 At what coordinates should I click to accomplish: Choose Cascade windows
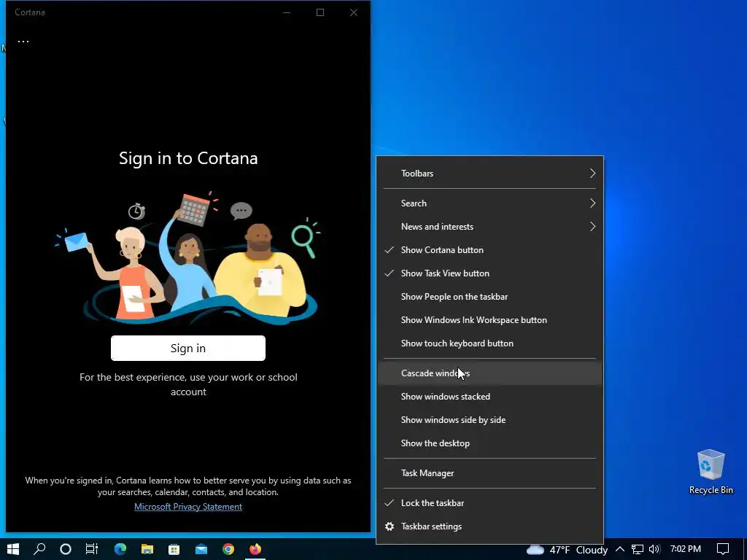pyautogui.click(x=489, y=373)
